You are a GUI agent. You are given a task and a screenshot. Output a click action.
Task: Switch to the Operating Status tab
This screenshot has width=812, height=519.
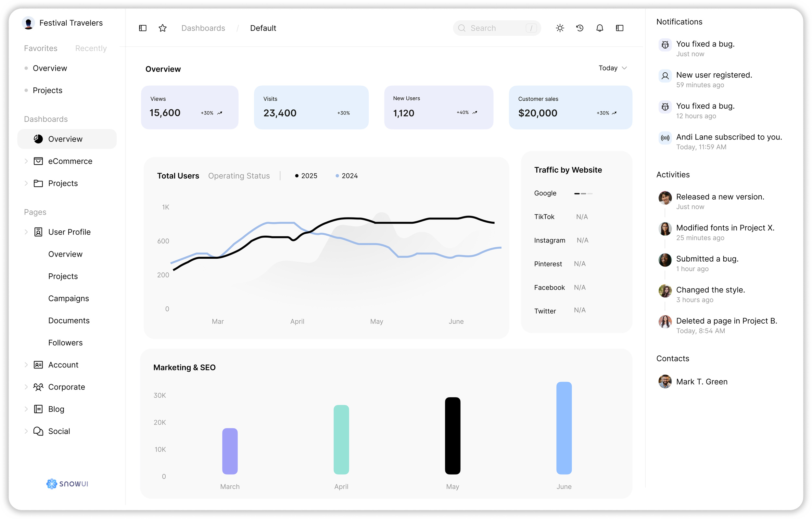coord(239,176)
